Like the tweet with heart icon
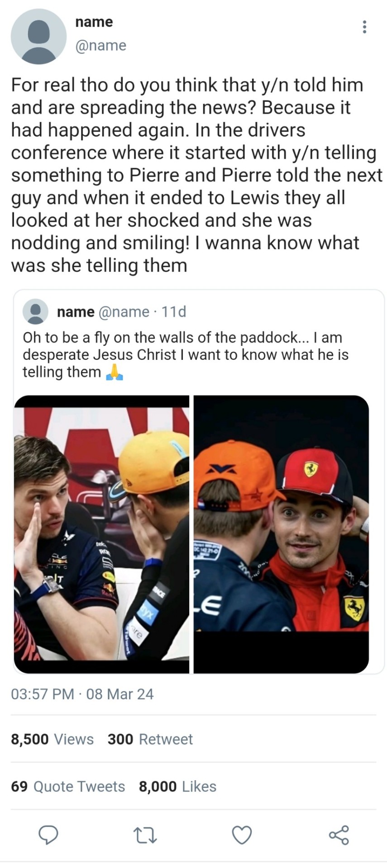 (242, 835)
